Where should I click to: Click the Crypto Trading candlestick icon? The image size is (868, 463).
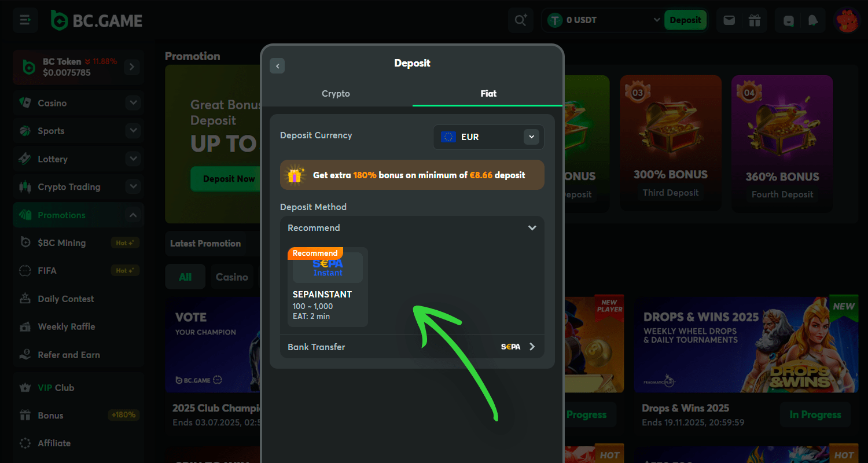25,187
